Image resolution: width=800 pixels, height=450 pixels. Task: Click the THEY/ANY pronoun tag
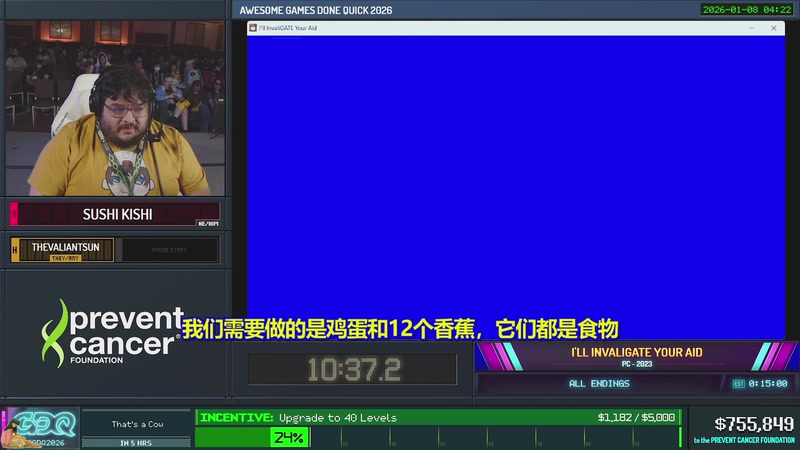[x=65, y=258]
